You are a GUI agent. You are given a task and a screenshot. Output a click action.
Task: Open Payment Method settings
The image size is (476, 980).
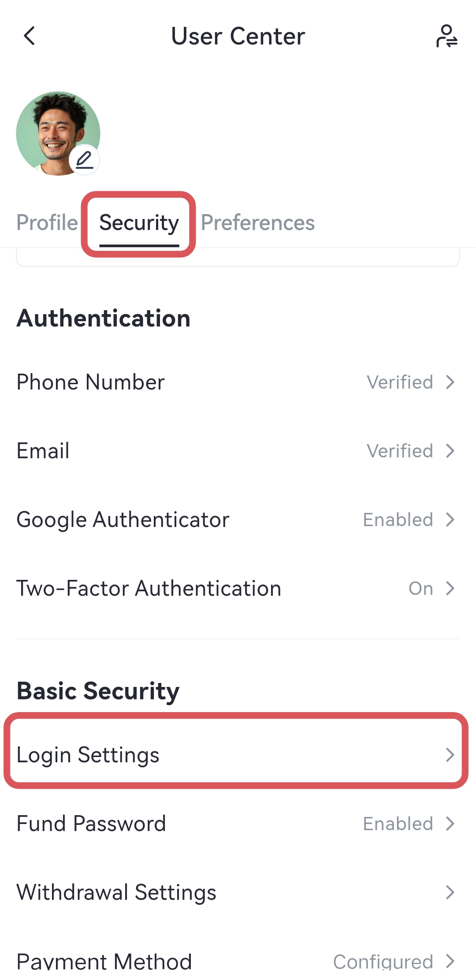tap(104, 961)
